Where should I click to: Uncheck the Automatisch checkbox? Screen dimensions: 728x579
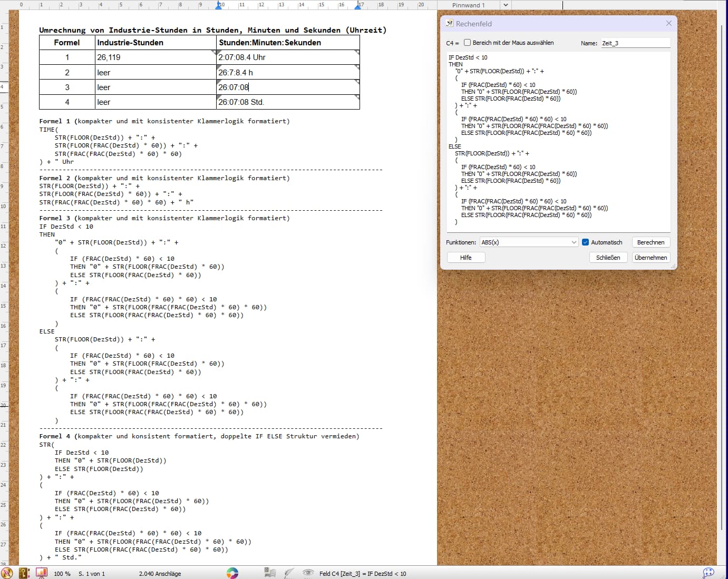coord(585,242)
